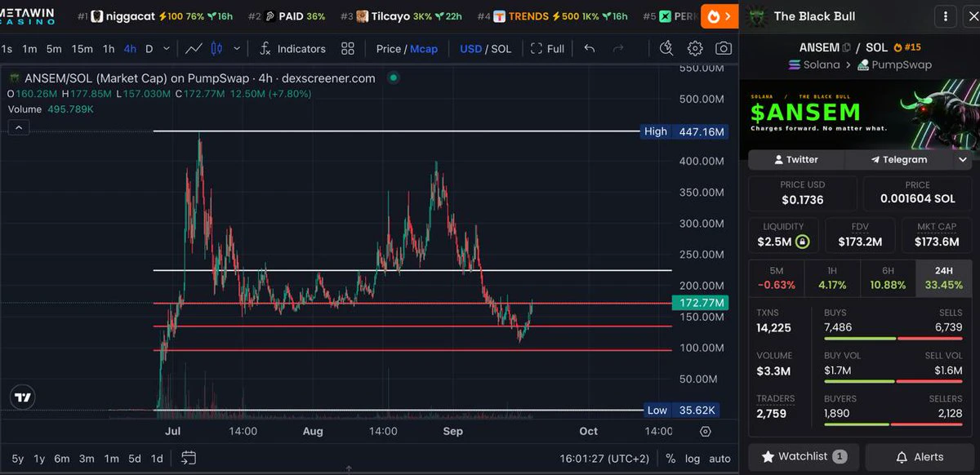The image size is (980, 475).
Task: Set chart range to 5y
Action: [18, 458]
